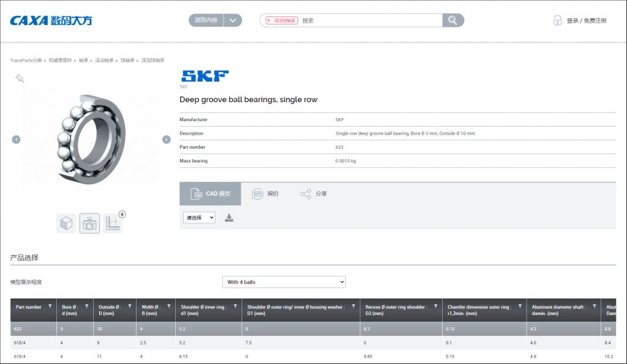Select the camera photo view thumbnail

pos(89,223)
